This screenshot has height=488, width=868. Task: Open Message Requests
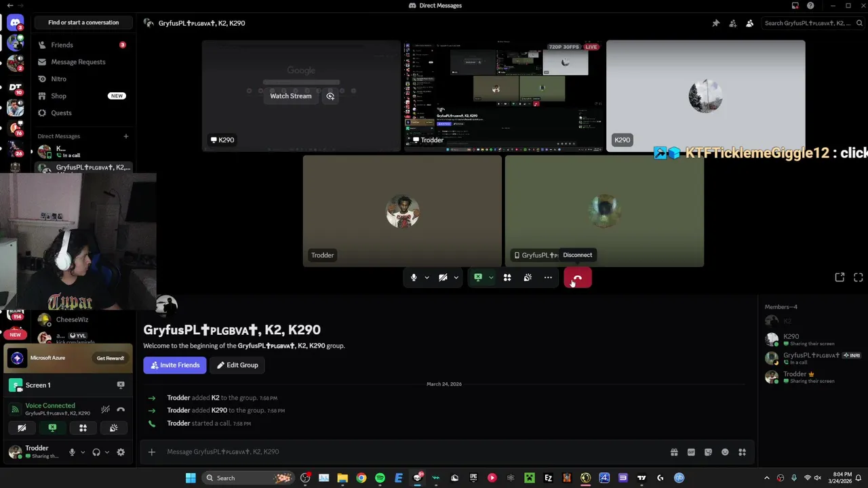(x=82, y=62)
